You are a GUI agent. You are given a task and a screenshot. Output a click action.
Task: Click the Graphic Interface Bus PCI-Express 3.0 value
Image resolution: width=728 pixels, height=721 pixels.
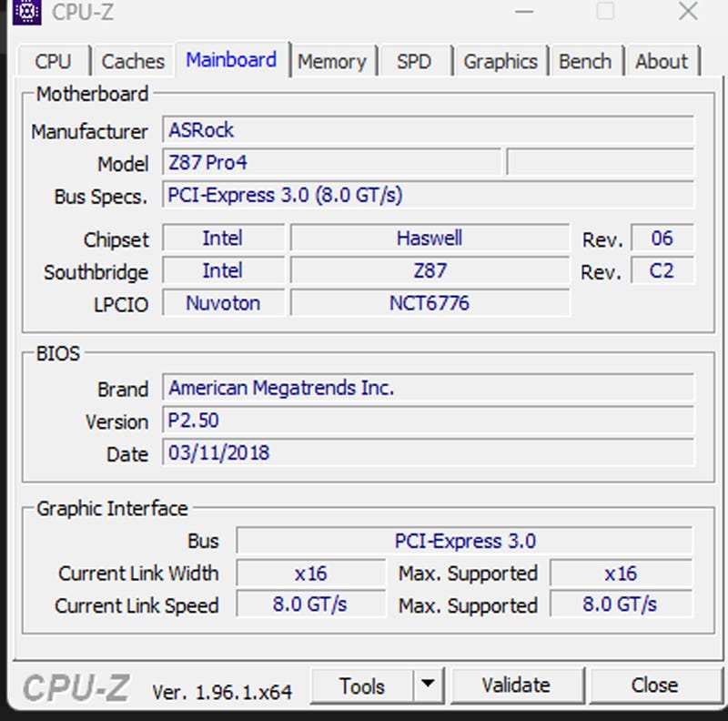coord(464,540)
